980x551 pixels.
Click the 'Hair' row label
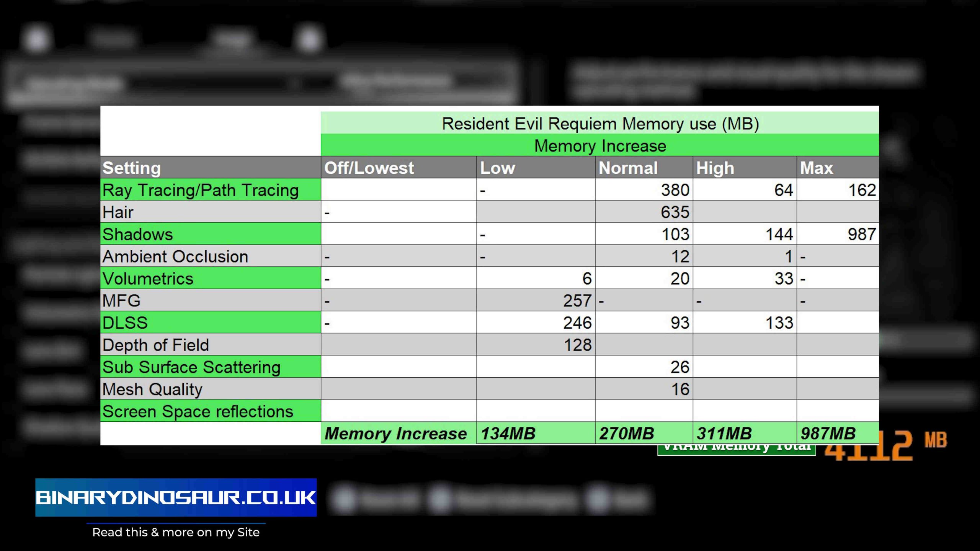[118, 212]
